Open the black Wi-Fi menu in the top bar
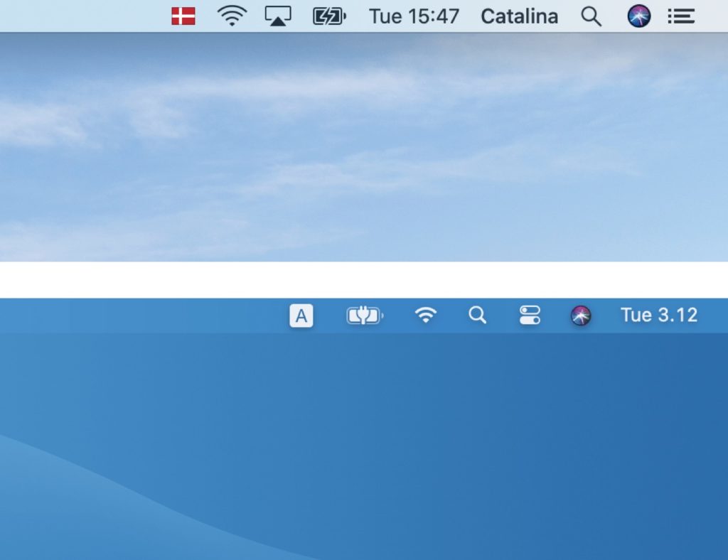Image resolution: width=728 pixels, height=560 pixels. 232,16
